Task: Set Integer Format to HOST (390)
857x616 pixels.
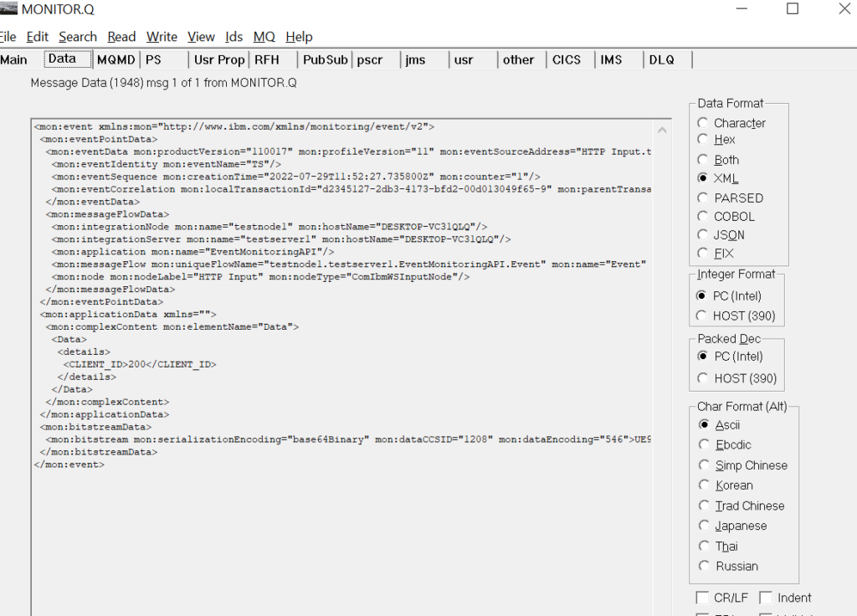Action: click(x=703, y=317)
